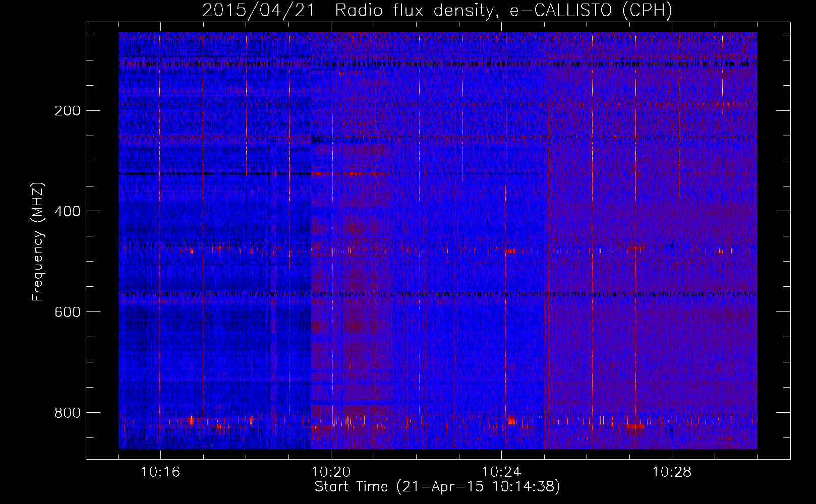Click the 'Start Time (21-Apr-15 10:14:38)' label
816x504 pixels.
coord(437,486)
